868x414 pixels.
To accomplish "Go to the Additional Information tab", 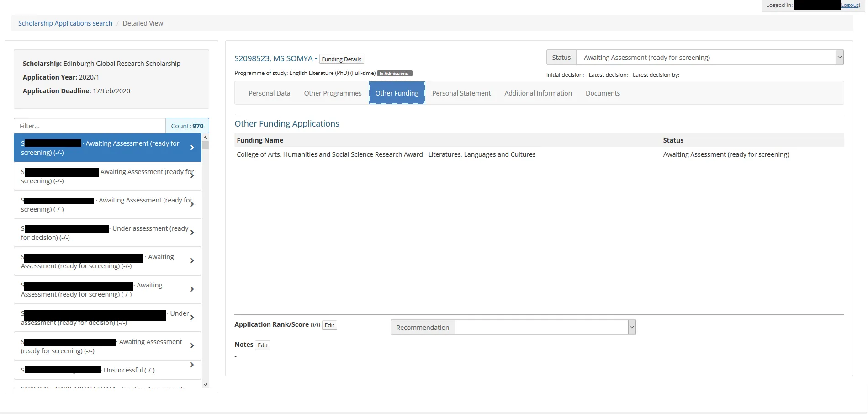I will [538, 93].
